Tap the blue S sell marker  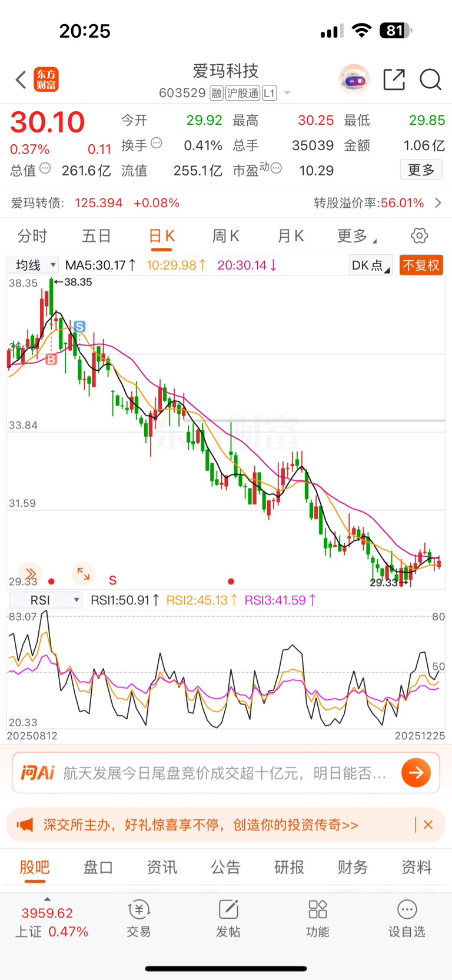[x=80, y=326]
